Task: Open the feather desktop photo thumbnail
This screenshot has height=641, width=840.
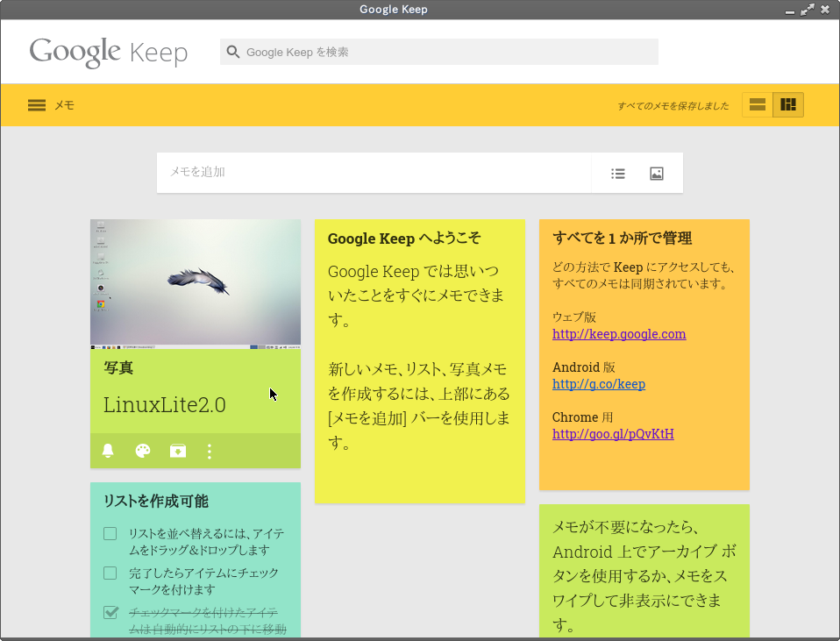Action: pyautogui.click(x=196, y=284)
